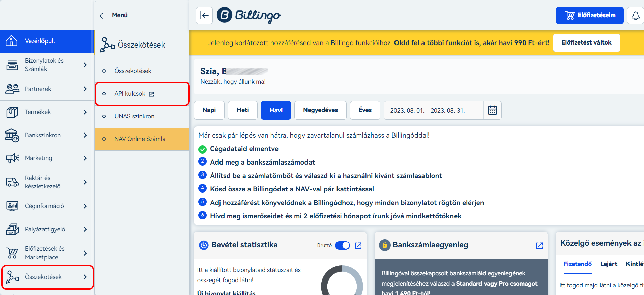Toggle the Bruttó switch
Image resolution: width=644 pixels, height=295 pixels.
pos(343,245)
